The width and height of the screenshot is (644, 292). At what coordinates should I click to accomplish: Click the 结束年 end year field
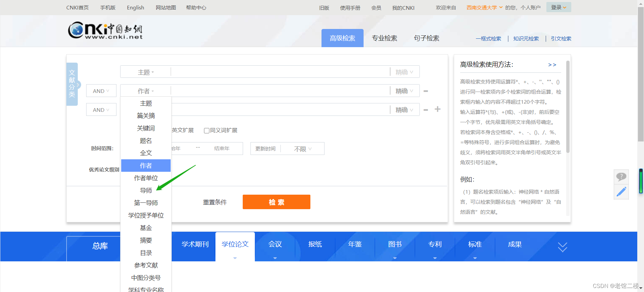[x=222, y=149]
